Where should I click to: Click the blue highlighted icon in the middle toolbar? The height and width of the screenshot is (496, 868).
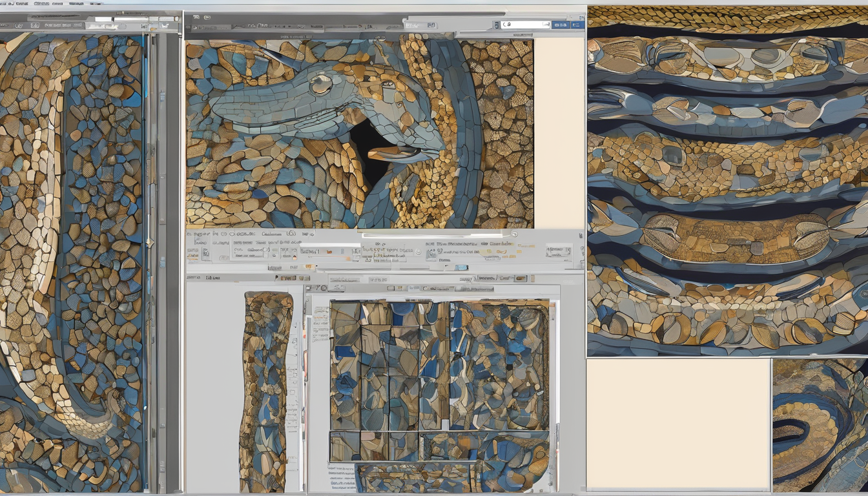click(460, 267)
